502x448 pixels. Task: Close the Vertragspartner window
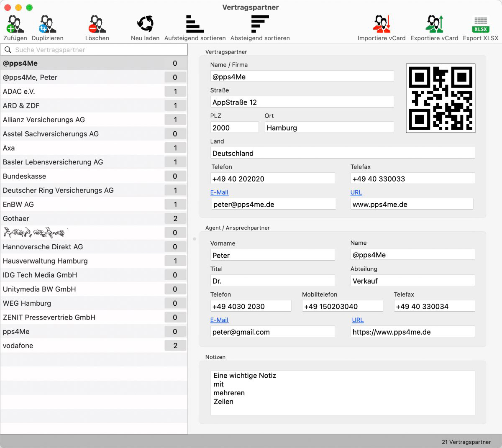8,8
